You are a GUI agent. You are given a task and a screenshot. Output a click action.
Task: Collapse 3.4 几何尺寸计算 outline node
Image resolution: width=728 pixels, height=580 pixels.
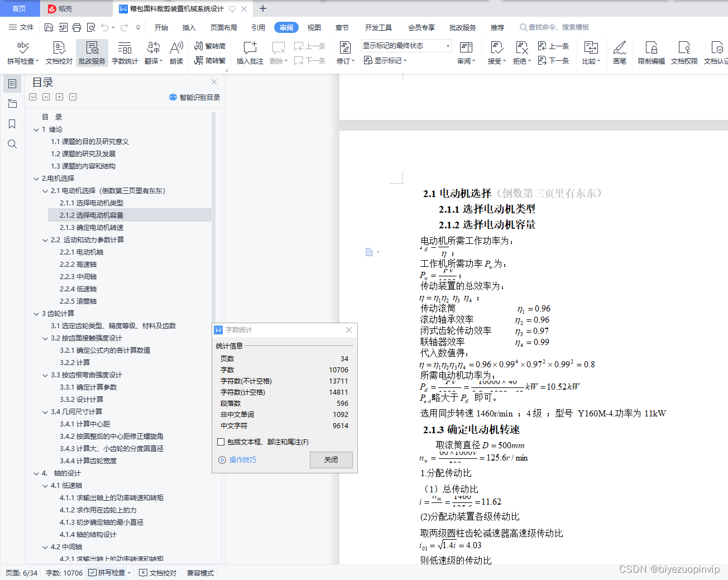pyautogui.click(x=45, y=412)
